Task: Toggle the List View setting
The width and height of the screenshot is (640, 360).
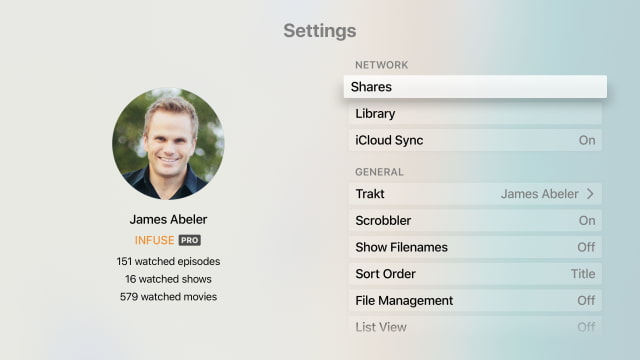Action: pos(475,327)
